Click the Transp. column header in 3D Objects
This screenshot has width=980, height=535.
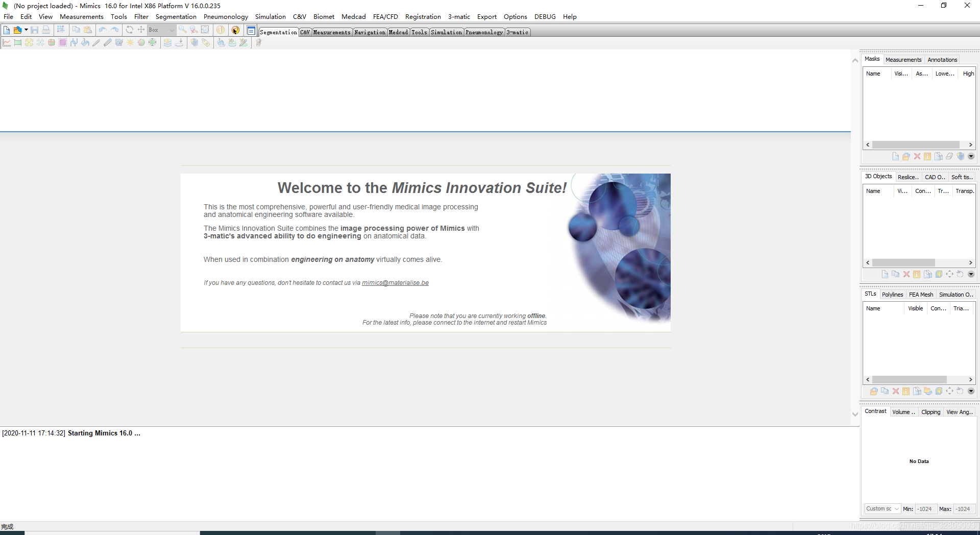click(964, 191)
